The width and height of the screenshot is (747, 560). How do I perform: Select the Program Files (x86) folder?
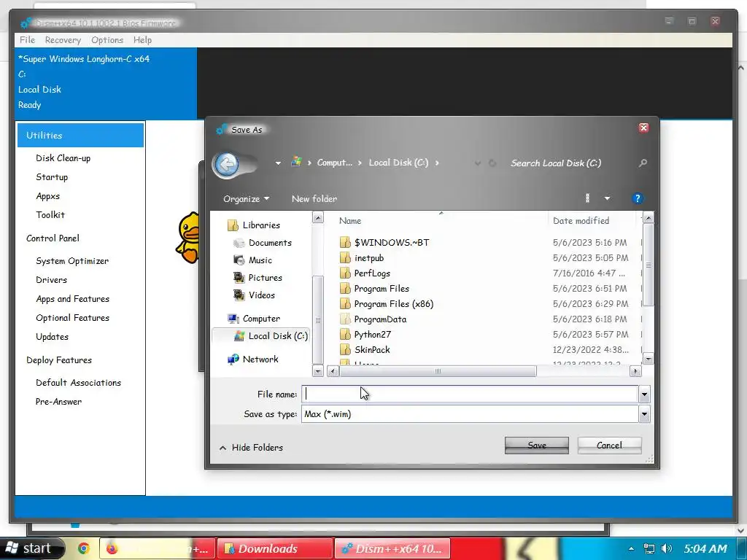pos(387,304)
